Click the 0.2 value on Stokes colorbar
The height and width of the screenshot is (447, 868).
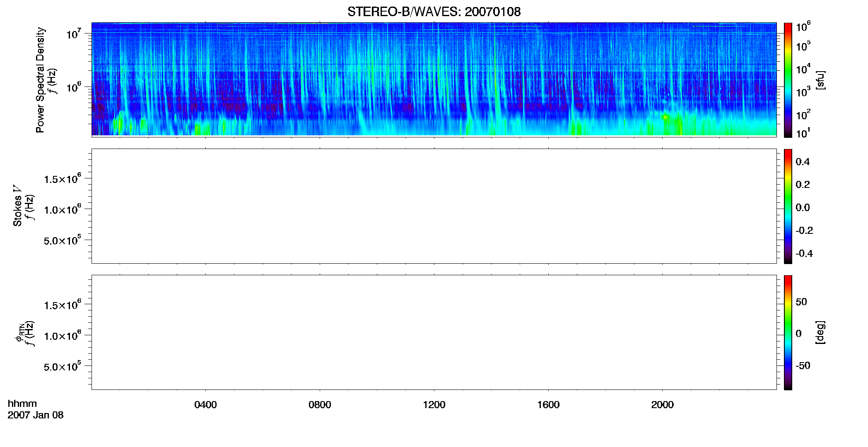click(x=803, y=185)
